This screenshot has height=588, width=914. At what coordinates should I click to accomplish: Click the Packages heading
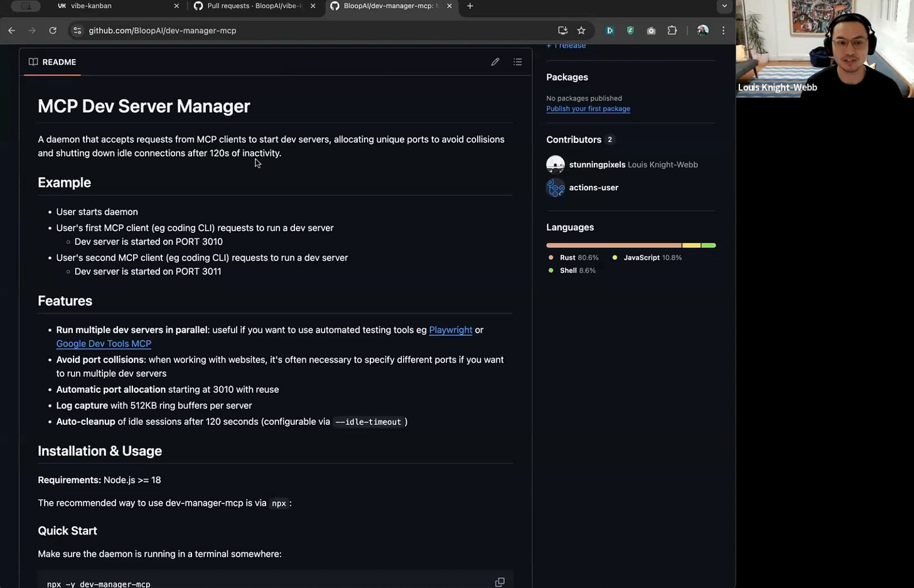click(567, 77)
